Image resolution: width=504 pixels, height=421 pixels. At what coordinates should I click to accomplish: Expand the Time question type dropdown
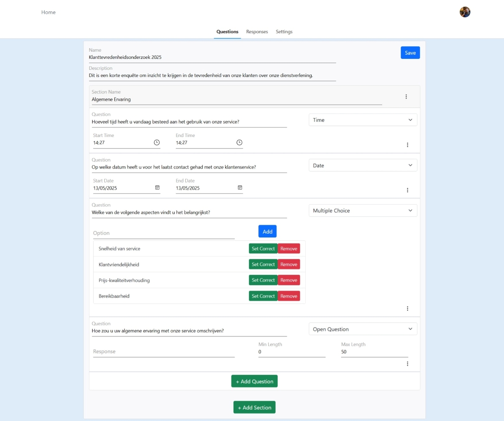click(363, 120)
